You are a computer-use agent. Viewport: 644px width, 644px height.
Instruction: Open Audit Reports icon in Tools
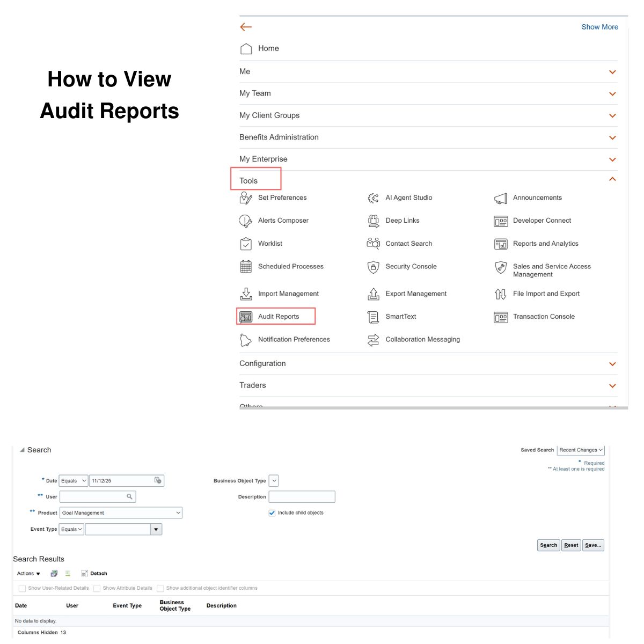(246, 317)
